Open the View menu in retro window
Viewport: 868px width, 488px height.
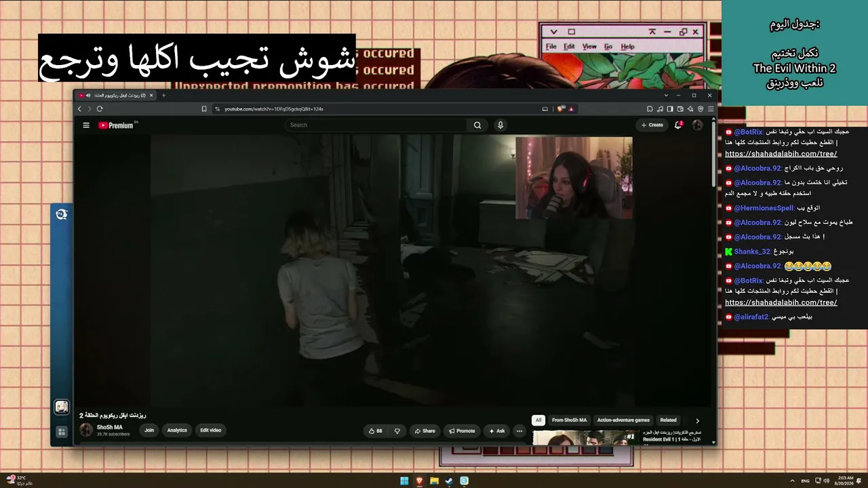(589, 47)
